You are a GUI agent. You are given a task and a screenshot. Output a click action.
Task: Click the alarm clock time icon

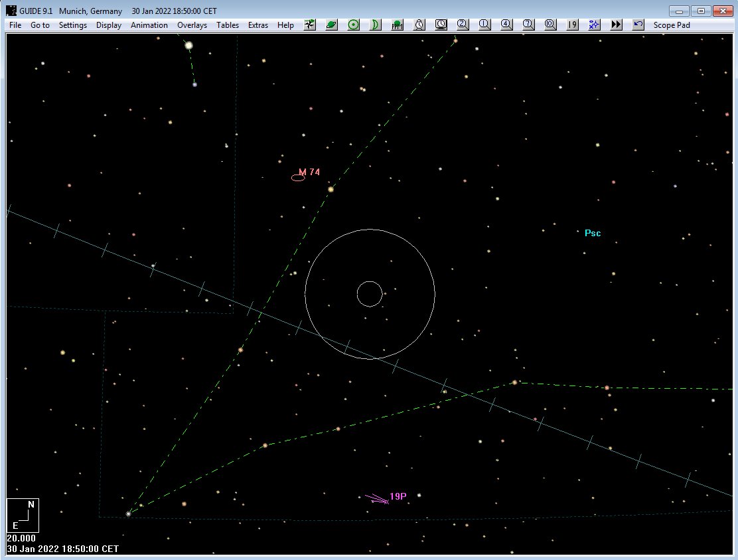point(419,25)
